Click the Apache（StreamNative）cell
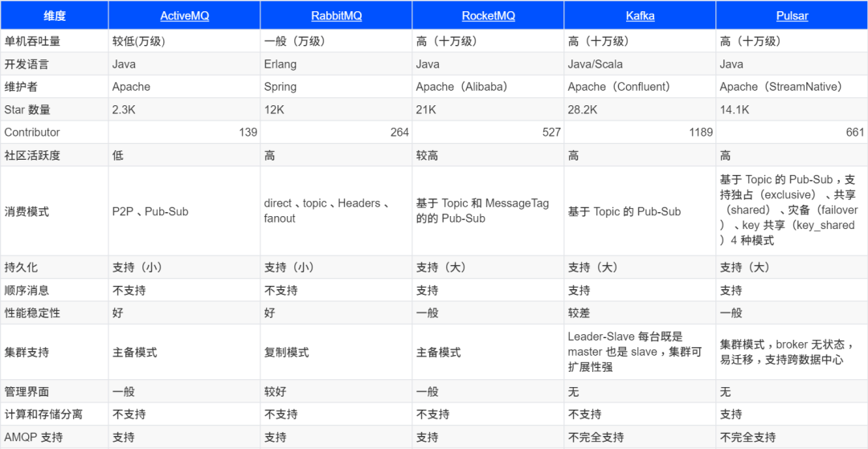 [x=792, y=87]
